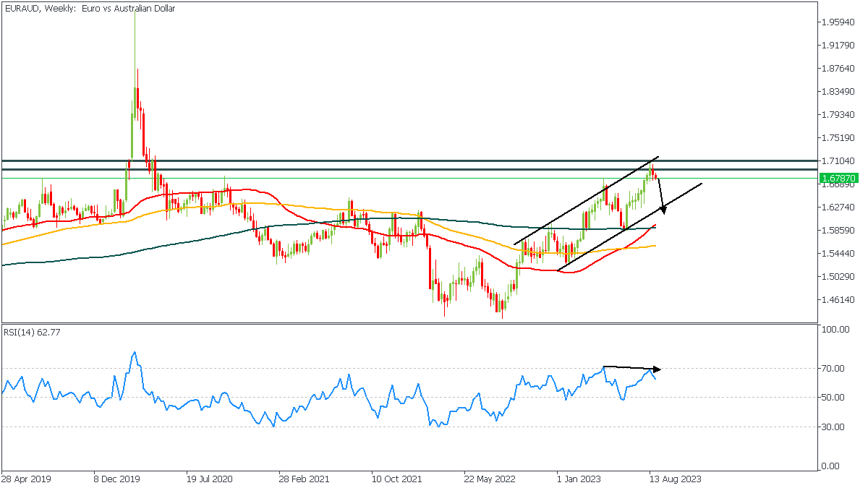Click the black downward projection arrow head
This screenshot has height=488, width=868.
point(663,211)
